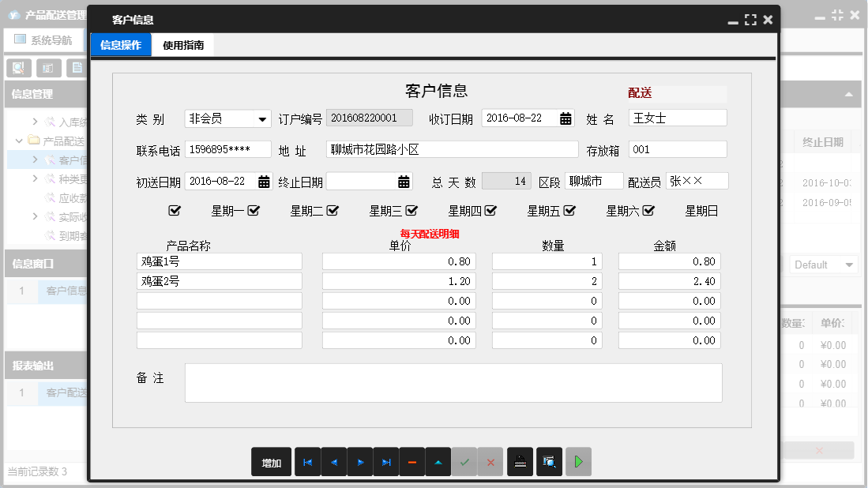Navigate to the first record
Screen dimensions: 868x488
pos(307,462)
